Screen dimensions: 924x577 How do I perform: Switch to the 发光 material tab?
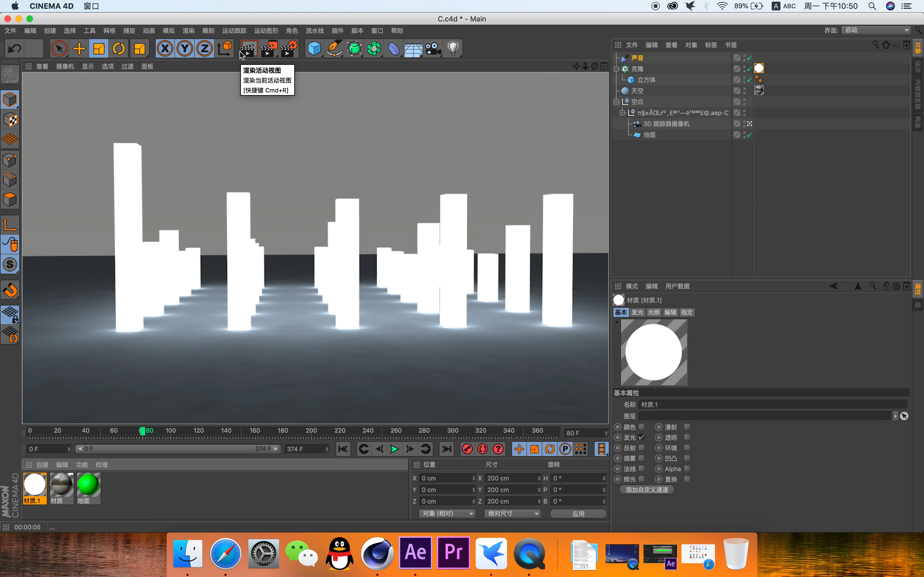(x=637, y=312)
